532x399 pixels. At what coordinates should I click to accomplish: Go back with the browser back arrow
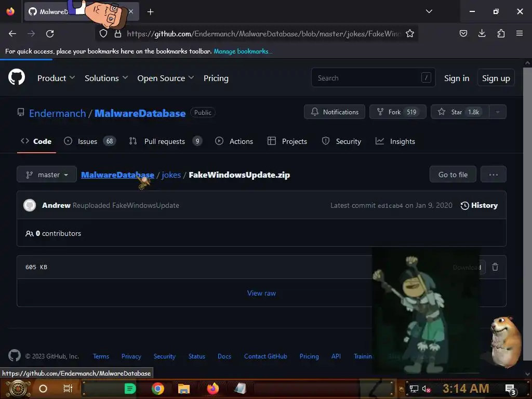pyautogui.click(x=12, y=34)
